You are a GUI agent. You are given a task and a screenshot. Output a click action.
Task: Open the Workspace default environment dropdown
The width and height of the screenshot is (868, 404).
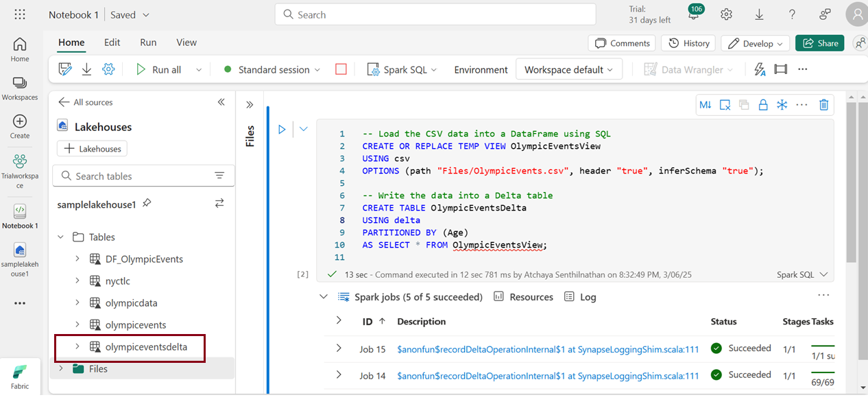568,69
